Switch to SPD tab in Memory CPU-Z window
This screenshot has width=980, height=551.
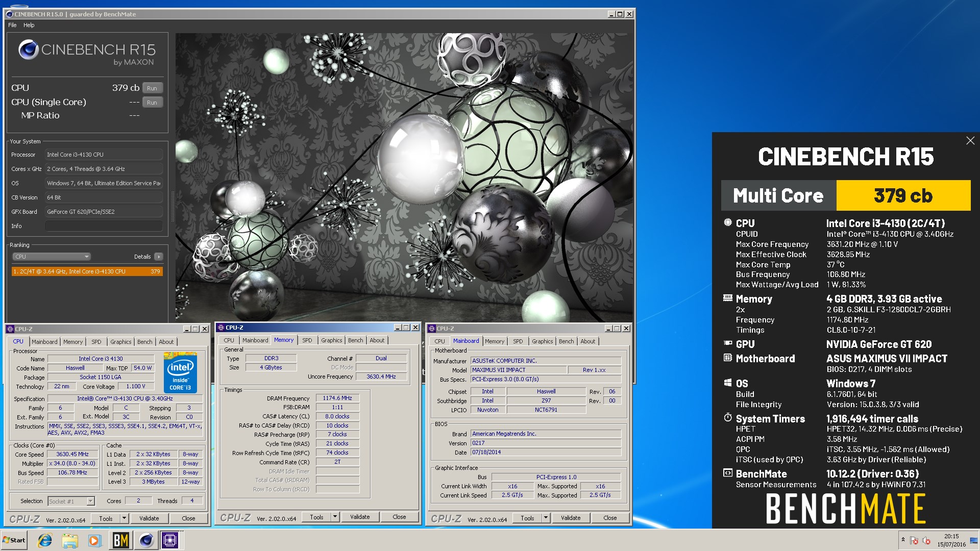click(x=307, y=340)
